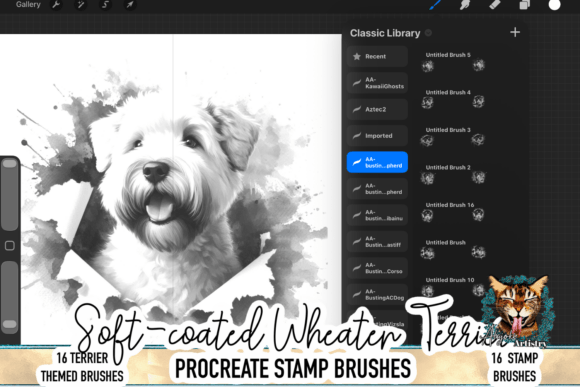Image resolution: width=580 pixels, height=387 pixels.
Task: Open the Aztec2 brush set
Action: [377, 109]
